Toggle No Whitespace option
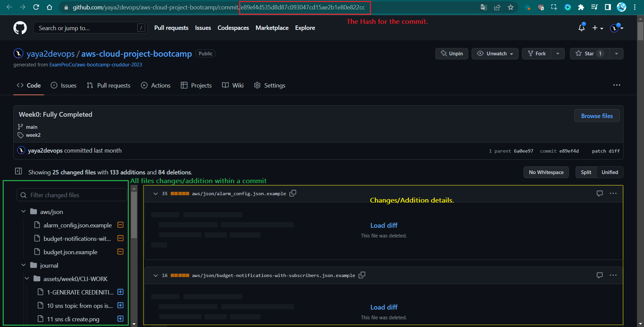This screenshot has height=327, width=644. [x=546, y=172]
